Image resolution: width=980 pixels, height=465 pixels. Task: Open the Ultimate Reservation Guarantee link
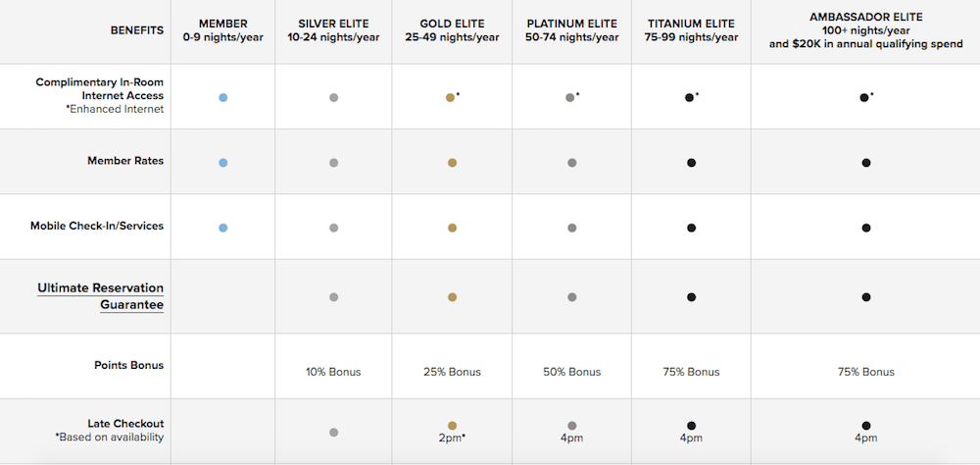click(x=101, y=296)
